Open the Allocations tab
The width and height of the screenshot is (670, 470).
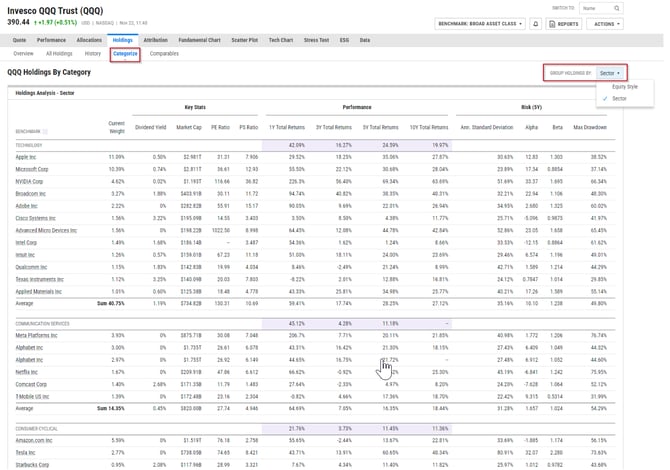(x=90, y=41)
